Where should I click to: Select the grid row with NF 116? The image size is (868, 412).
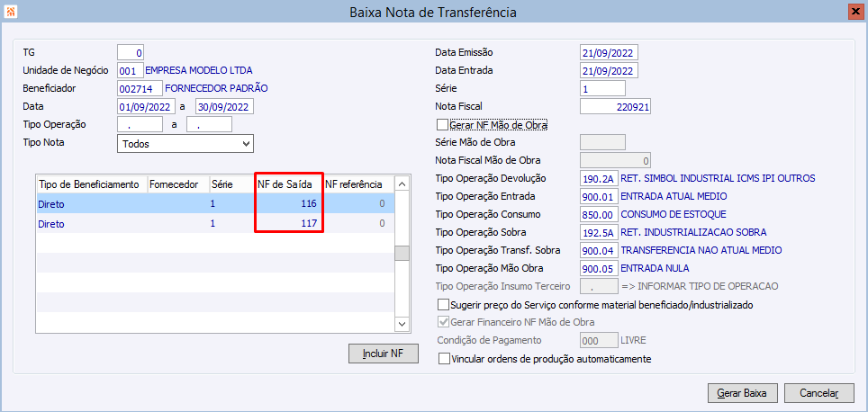[215, 203]
